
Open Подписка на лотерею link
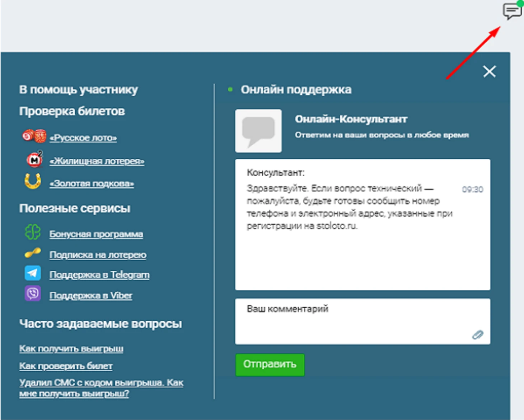coord(98,255)
